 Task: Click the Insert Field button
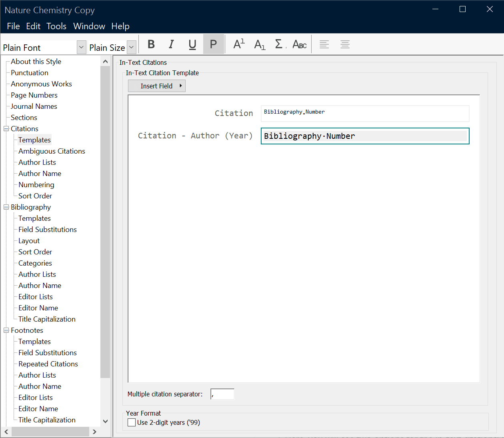[x=157, y=86]
